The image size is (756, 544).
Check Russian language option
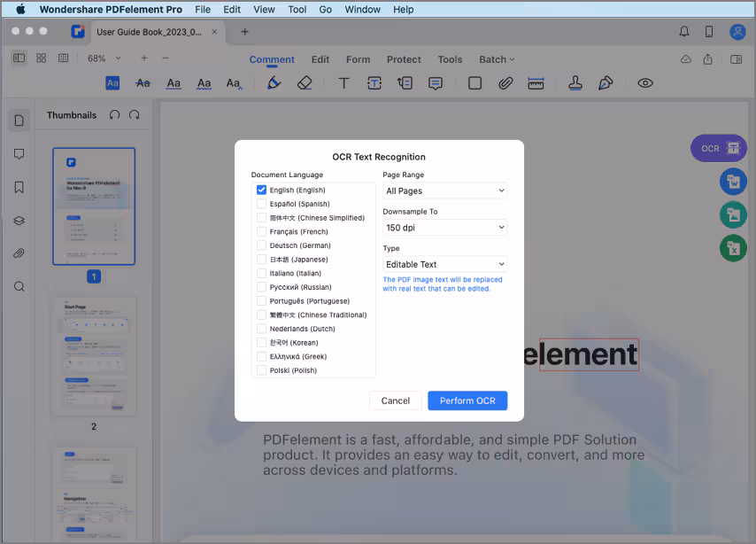(x=261, y=287)
